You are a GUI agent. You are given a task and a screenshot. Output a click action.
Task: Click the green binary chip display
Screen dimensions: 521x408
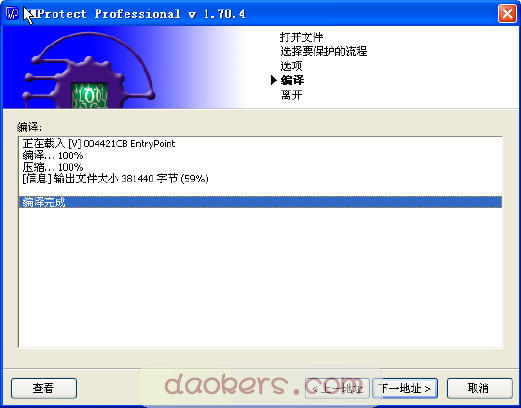pyautogui.click(x=90, y=95)
